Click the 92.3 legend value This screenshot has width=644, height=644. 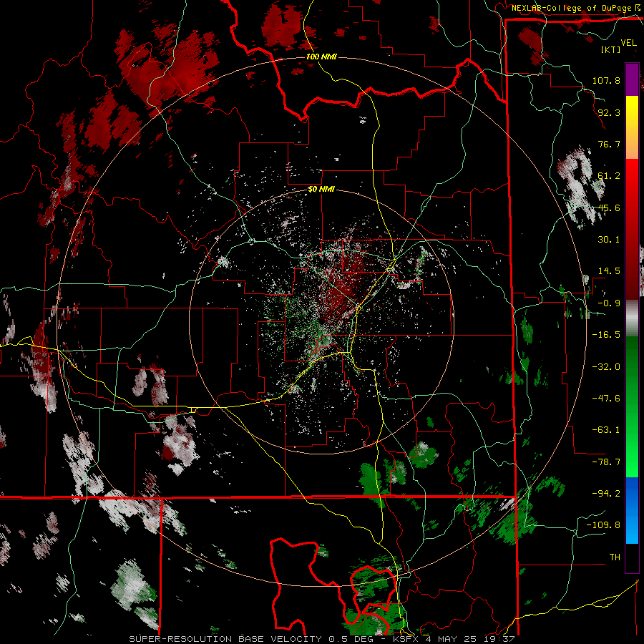(x=609, y=112)
